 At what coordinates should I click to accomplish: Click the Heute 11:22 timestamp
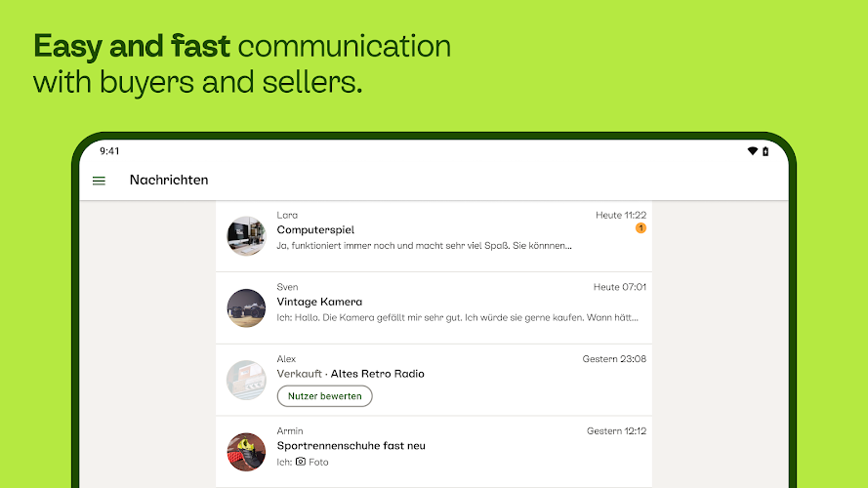[621, 215]
